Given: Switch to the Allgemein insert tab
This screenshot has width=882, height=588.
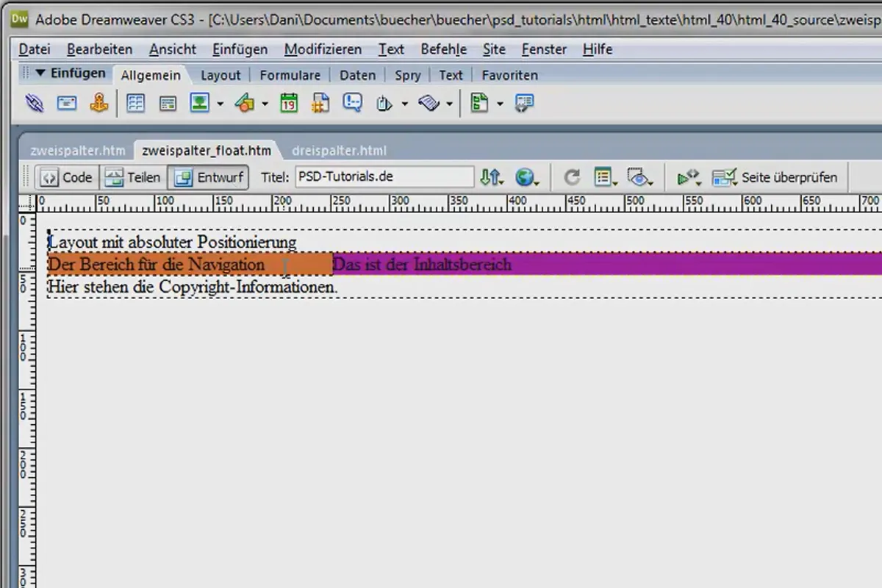Looking at the screenshot, I should click(x=151, y=75).
